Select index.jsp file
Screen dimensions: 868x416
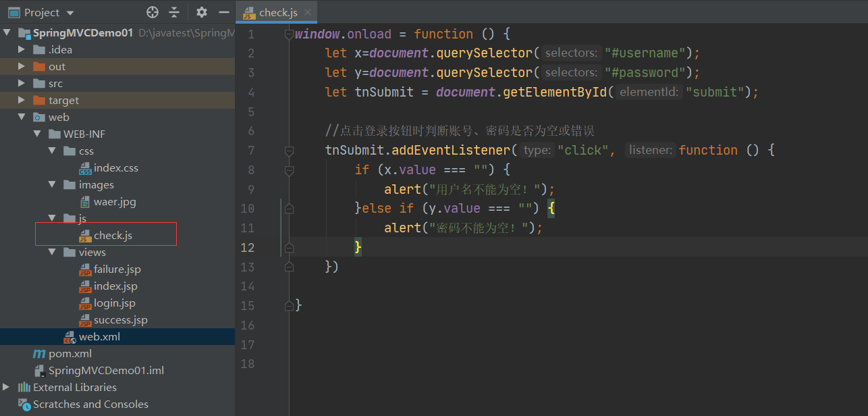(115, 286)
